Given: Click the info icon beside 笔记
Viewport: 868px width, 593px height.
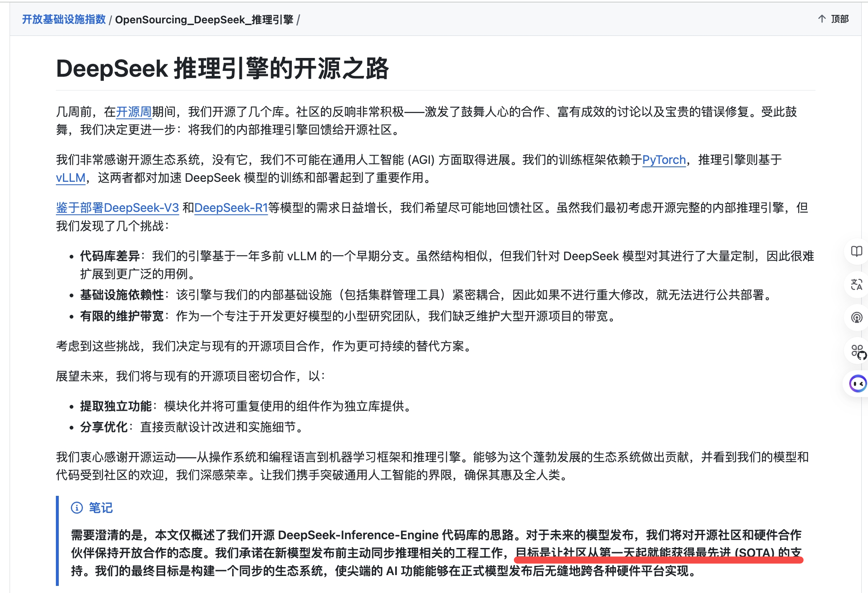Looking at the screenshot, I should (77, 508).
